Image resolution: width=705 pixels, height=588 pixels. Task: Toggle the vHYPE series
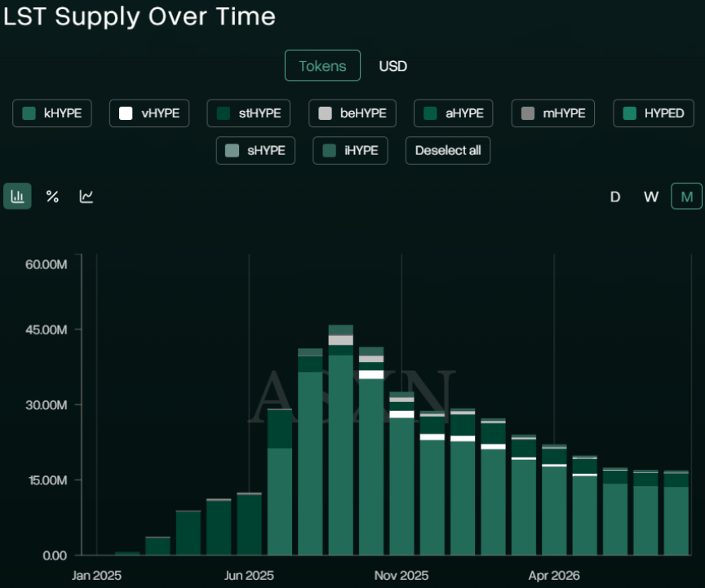pyautogui.click(x=149, y=113)
